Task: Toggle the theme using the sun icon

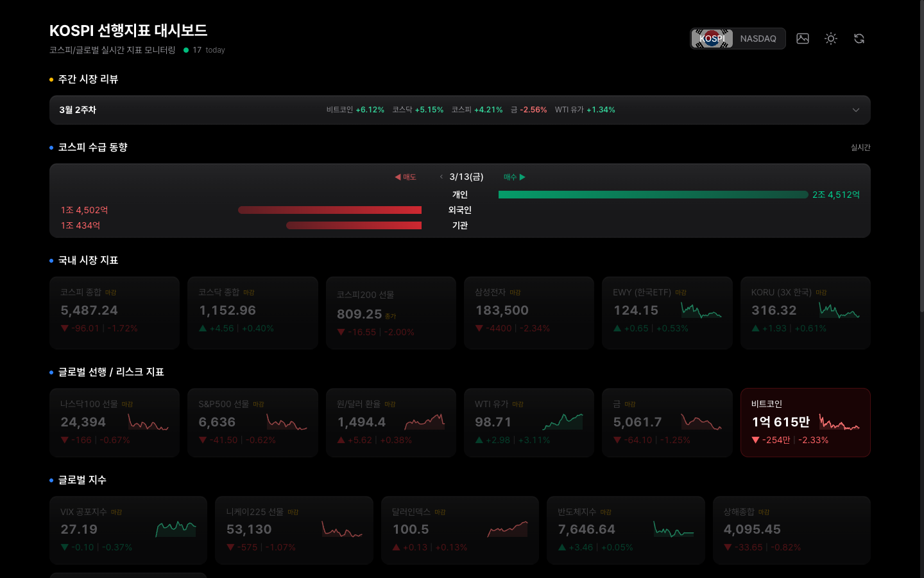Action: (x=830, y=39)
